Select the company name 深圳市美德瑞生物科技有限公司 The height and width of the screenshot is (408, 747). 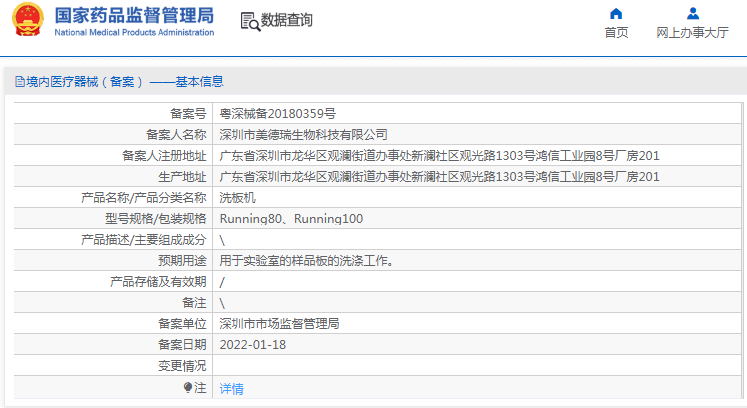tap(303, 134)
